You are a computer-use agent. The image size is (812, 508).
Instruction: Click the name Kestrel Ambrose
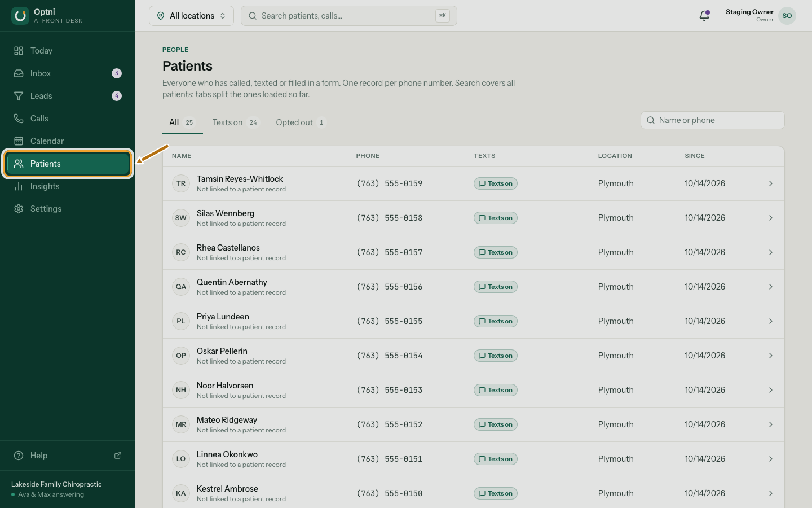[x=227, y=489]
